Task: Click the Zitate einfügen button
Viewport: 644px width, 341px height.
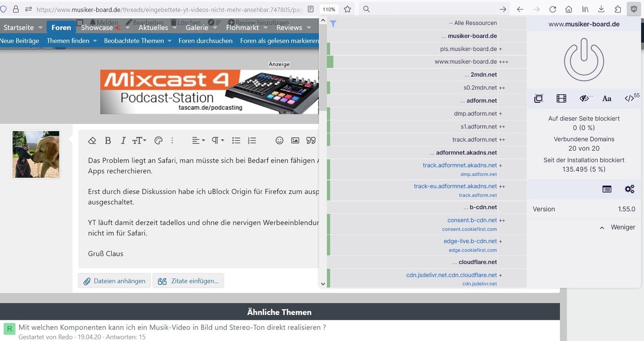Action: [x=188, y=281]
